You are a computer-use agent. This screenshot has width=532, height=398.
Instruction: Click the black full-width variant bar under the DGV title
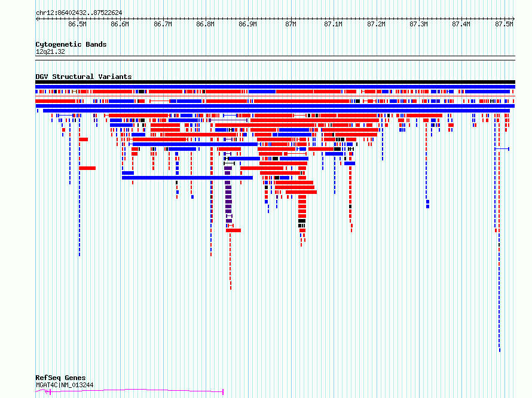click(x=275, y=82)
